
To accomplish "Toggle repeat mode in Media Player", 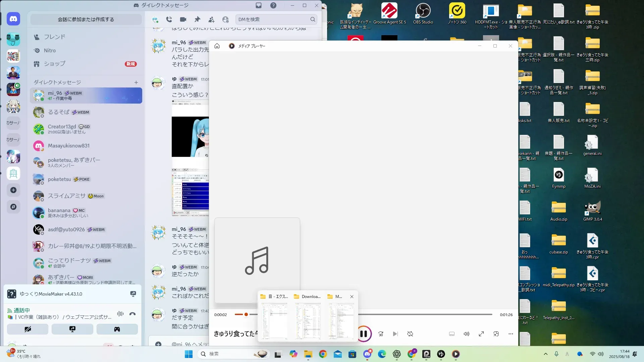I will [x=410, y=334].
